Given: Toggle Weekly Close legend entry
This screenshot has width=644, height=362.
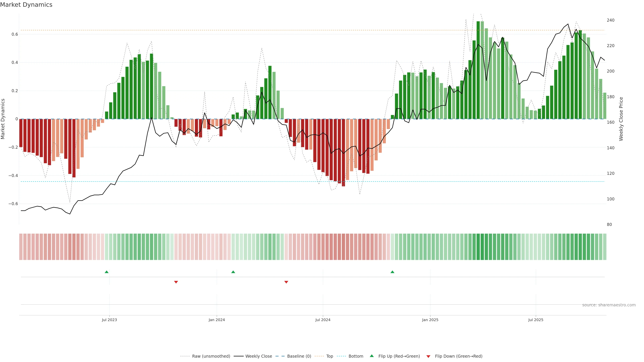Looking at the screenshot, I should pyautogui.click(x=258, y=356).
